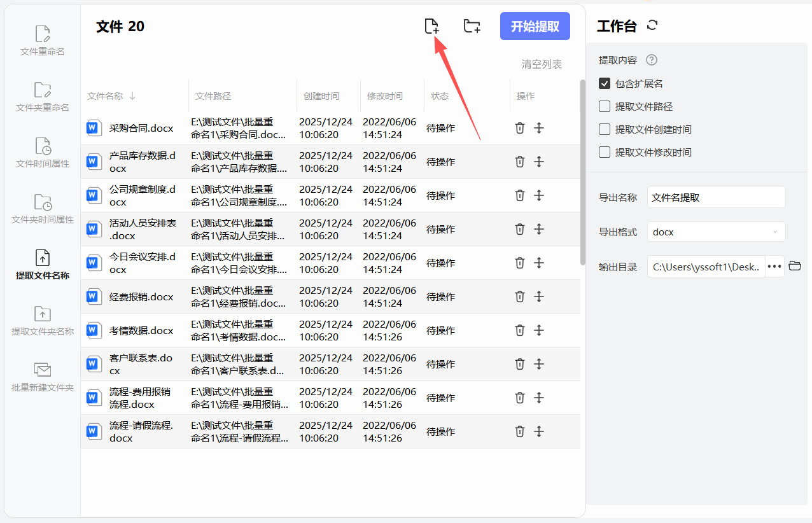Enable the 提取文件路径 checkbox
Screen dimensions: 812x523
coord(605,106)
